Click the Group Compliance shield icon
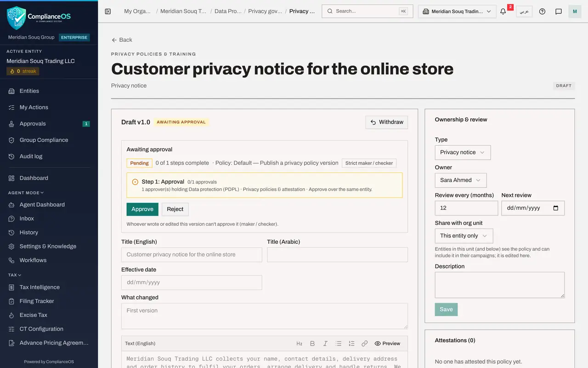This screenshot has width=588, height=368. click(x=11, y=140)
